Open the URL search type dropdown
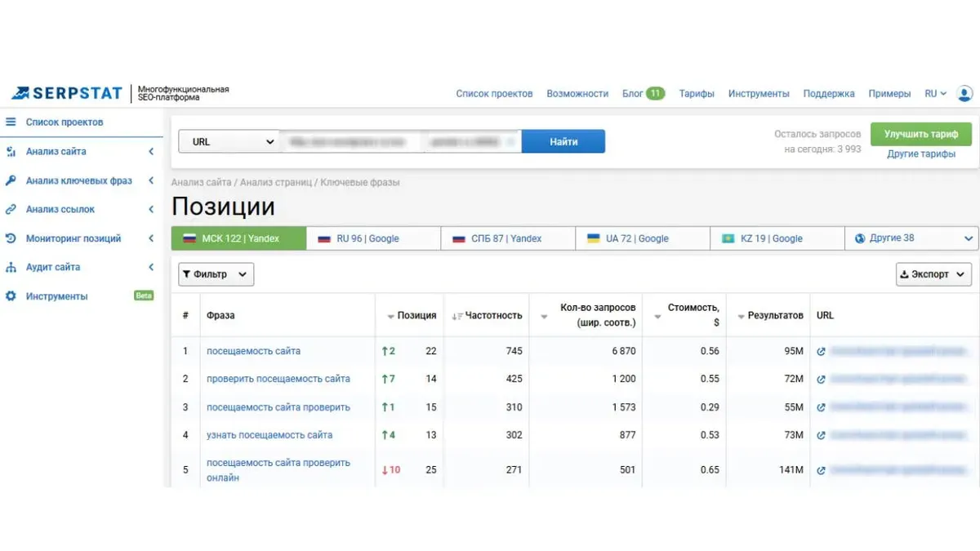 229,141
